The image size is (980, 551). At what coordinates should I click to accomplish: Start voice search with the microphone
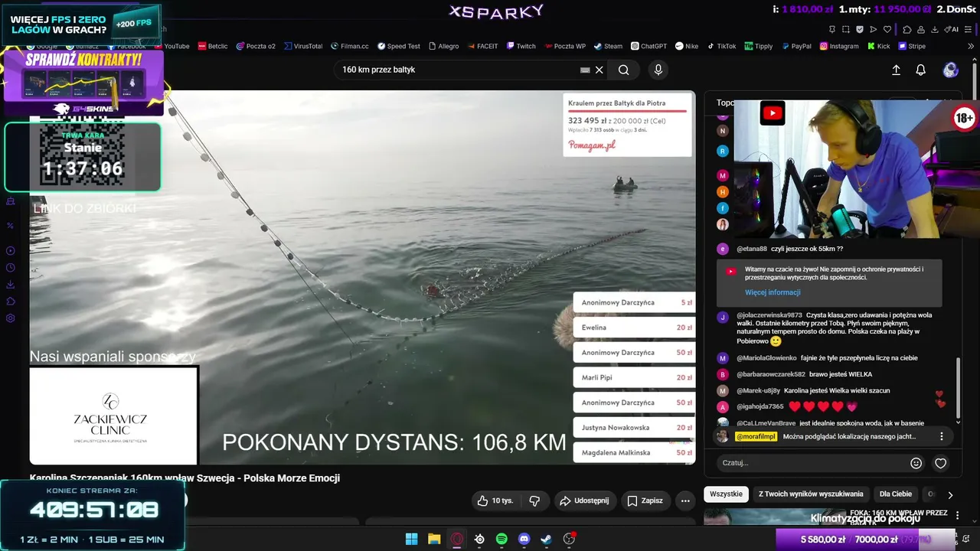click(x=658, y=70)
